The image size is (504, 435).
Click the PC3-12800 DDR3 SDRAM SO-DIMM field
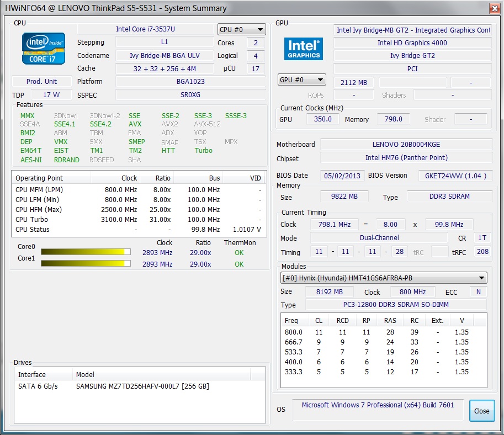pyautogui.click(x=396, y=305)
